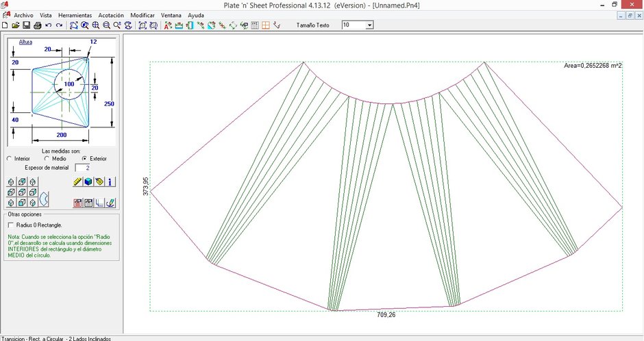Screen dimensions: 644x341
Task: Expand the Tamaño Texto size dropdown
Action: pos(370,25)
